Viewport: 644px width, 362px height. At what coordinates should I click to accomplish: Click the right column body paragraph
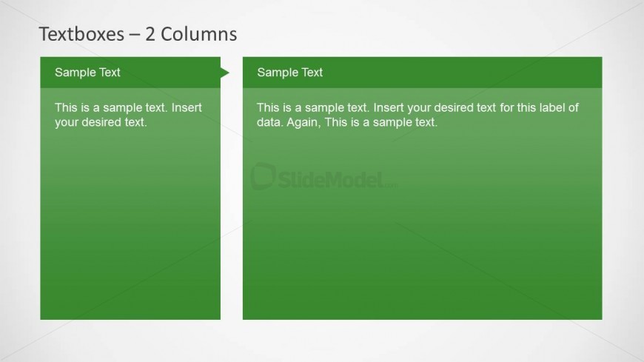click(417, 115)
